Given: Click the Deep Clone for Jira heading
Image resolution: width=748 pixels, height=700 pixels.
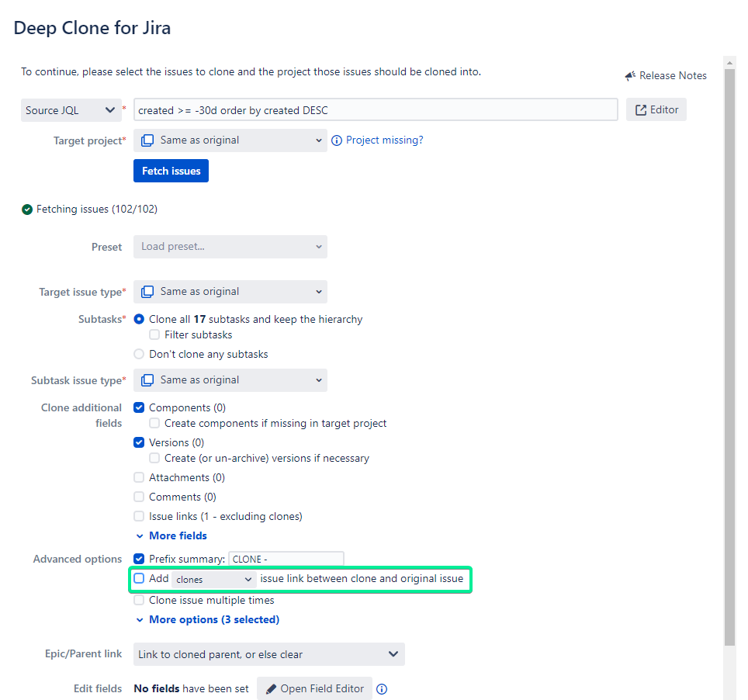Looking at the screenshot, I should (x=92, y=28).
